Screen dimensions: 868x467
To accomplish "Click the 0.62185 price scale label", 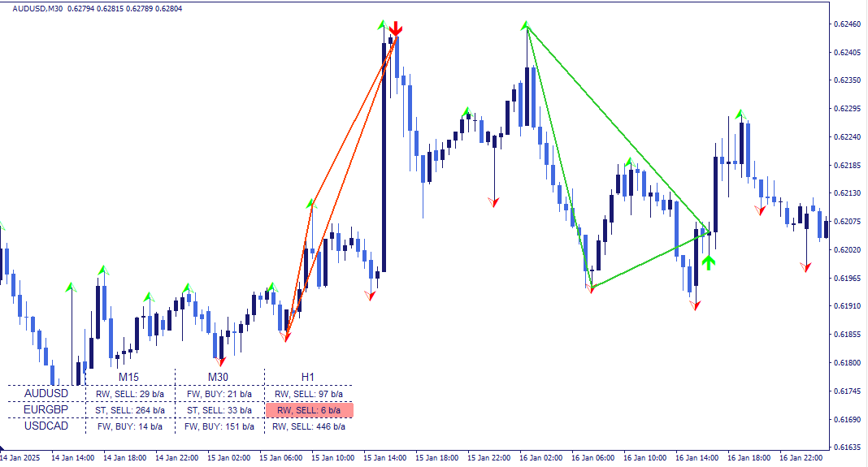I will click(x=848, y=166).
